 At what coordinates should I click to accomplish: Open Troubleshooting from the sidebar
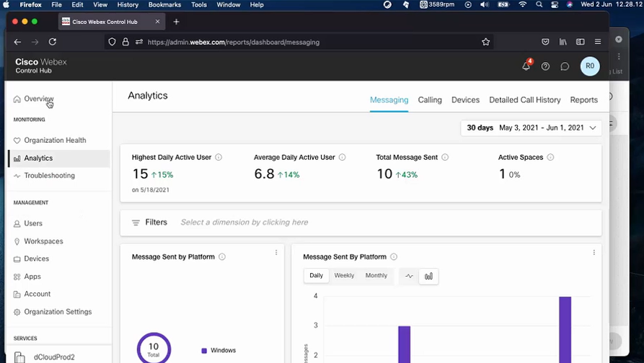pos(49,176)
